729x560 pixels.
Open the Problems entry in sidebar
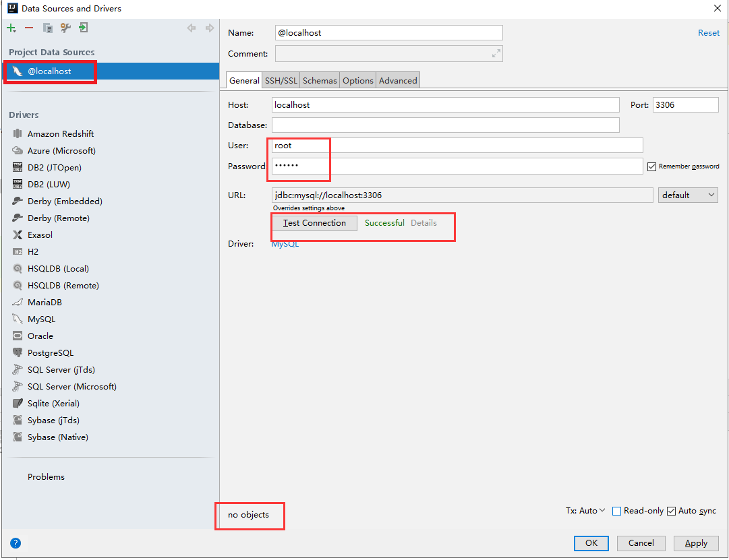[x=46, y=477]
